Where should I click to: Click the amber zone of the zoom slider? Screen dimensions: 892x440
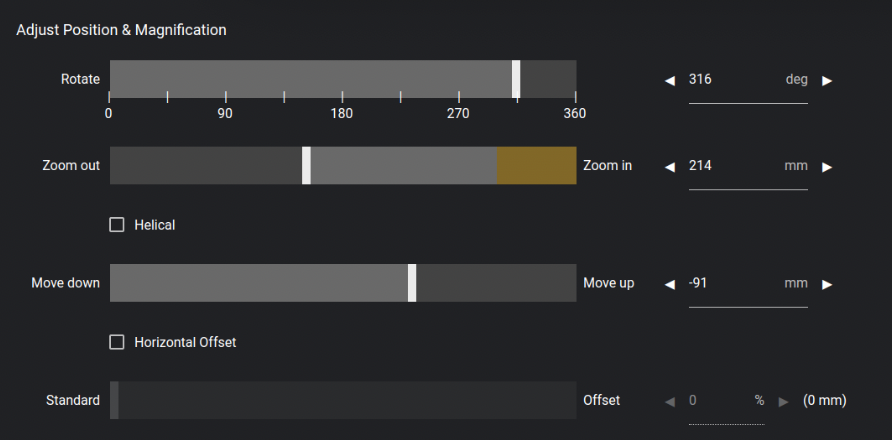click(536, 166)
